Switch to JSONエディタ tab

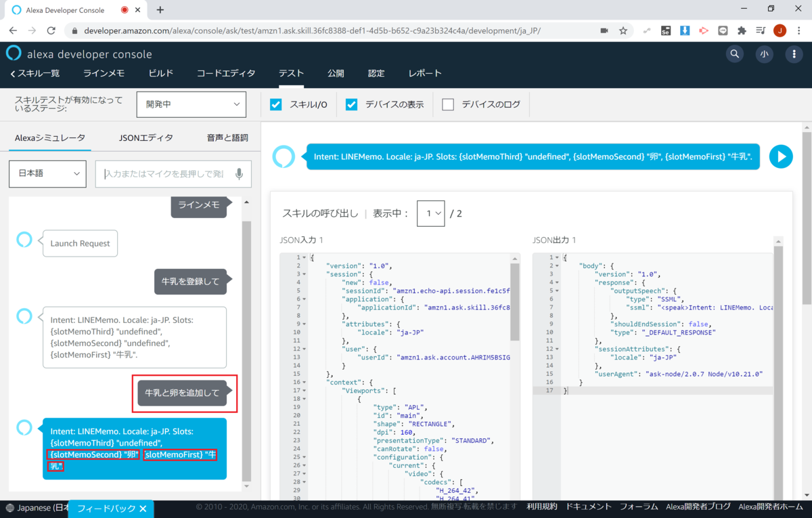coord(146,137)
